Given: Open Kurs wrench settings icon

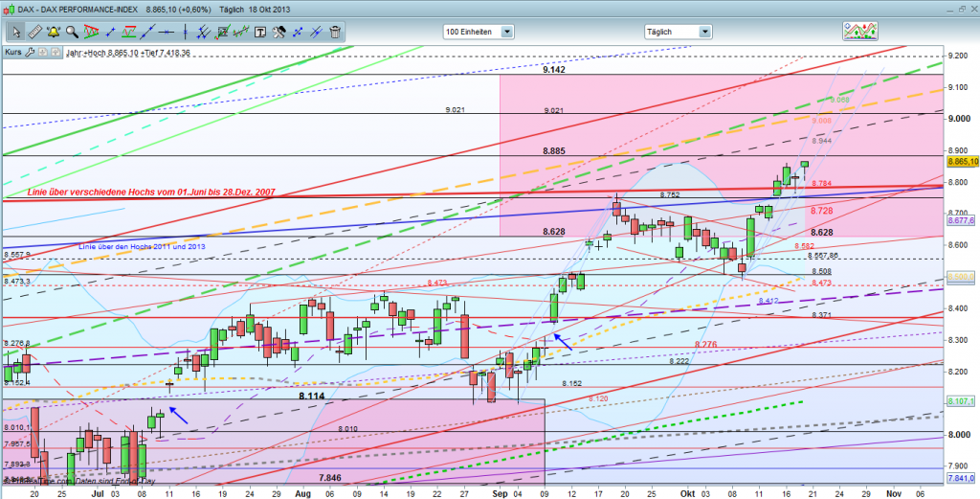Looking at the screenshot, I should coord(29,53).
